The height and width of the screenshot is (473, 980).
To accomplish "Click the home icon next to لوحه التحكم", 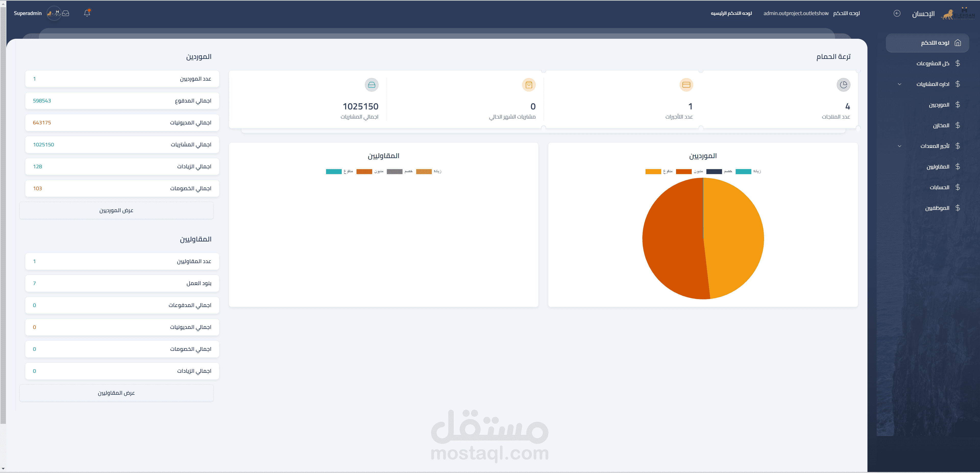I will point(958,43).
